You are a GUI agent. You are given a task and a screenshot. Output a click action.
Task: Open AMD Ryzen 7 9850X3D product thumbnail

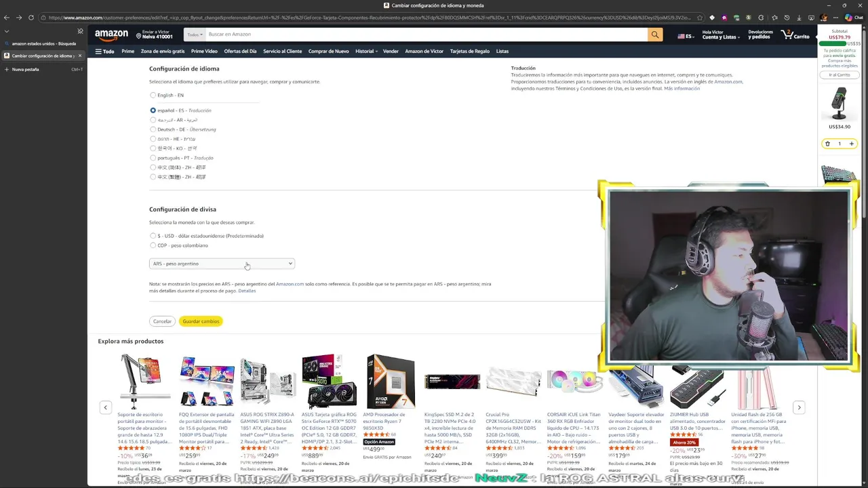click(x=391, y=381)
